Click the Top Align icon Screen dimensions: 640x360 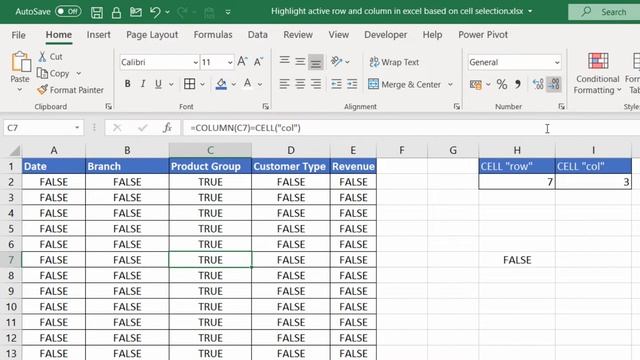[x=284, y=62]
